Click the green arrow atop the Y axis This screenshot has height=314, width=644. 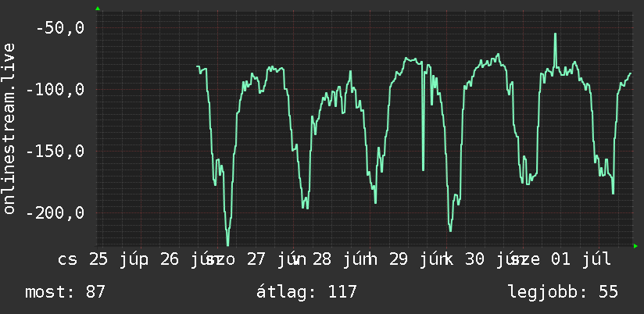pyautogui.click(x=98, y=9)
